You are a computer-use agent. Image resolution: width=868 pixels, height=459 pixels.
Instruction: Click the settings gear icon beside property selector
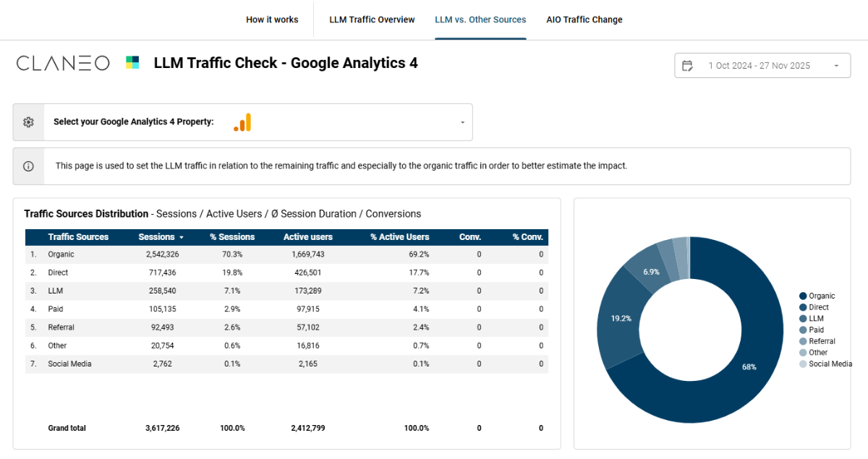coord(28,122)
